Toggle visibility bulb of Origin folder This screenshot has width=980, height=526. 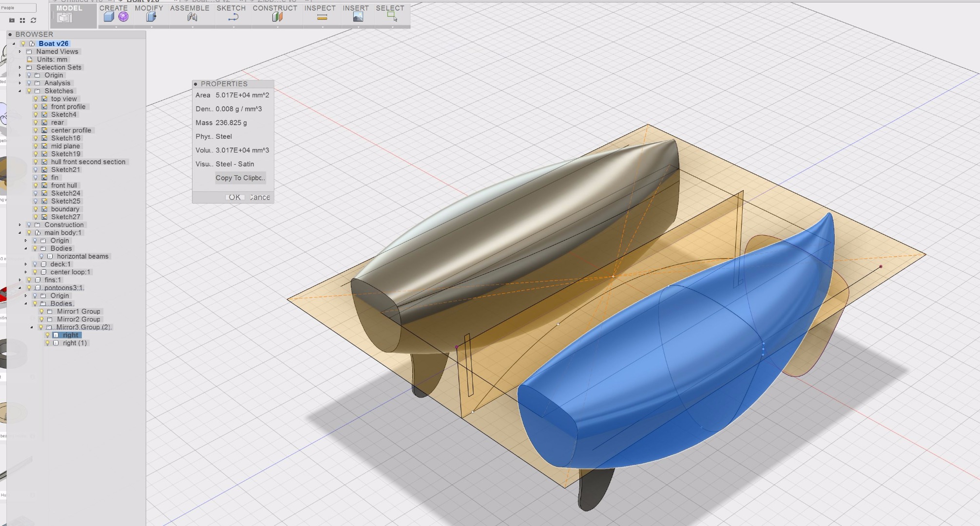click(x=29, y=75)
